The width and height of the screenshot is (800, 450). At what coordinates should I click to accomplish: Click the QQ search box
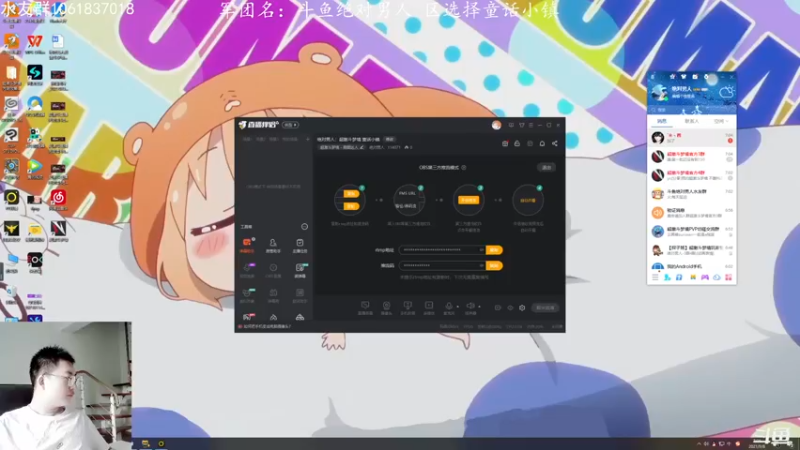(x=691, y=110)
